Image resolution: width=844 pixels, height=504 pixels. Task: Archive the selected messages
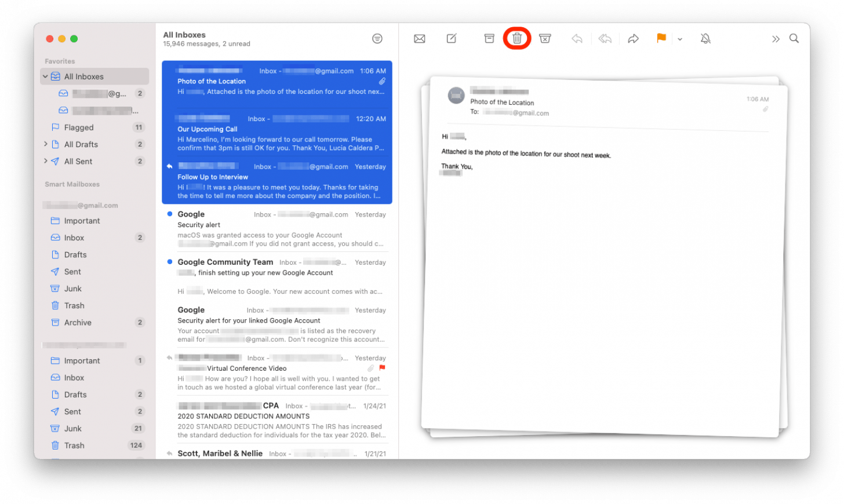[x=489, y=39]
